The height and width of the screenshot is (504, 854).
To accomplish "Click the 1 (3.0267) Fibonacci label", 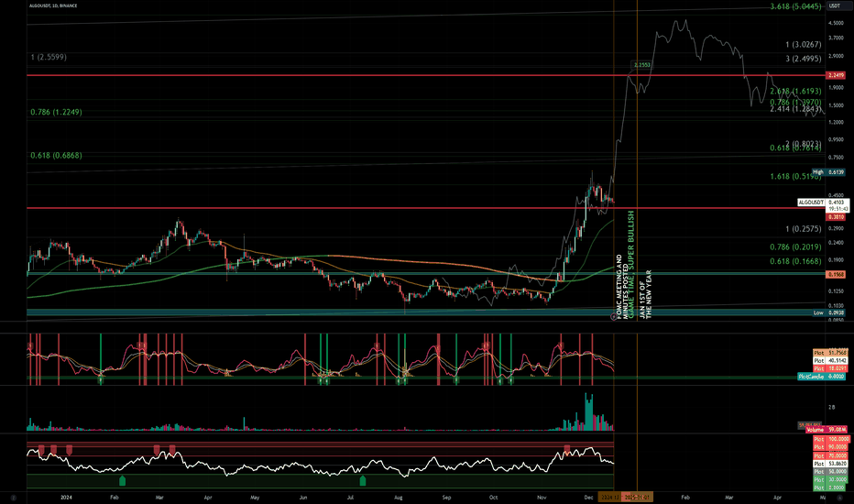I will tap(803, 45).
